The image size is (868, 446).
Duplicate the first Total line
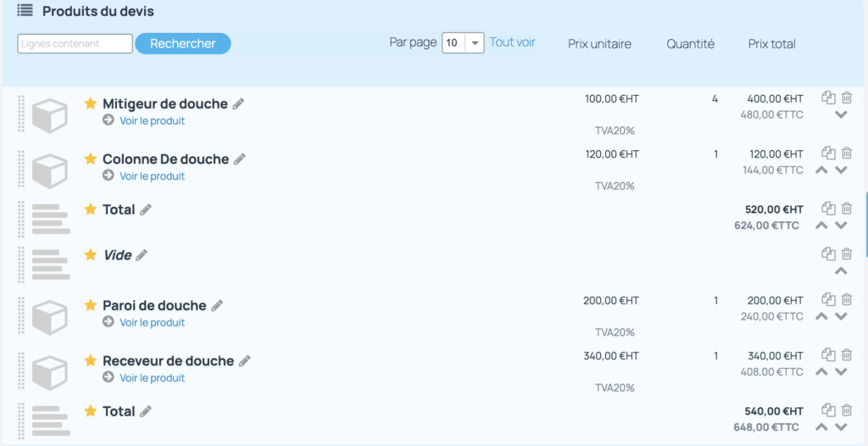pos(828,209)
